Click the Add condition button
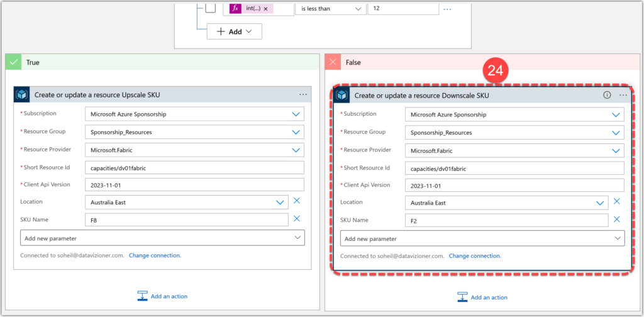 (234, 31)
